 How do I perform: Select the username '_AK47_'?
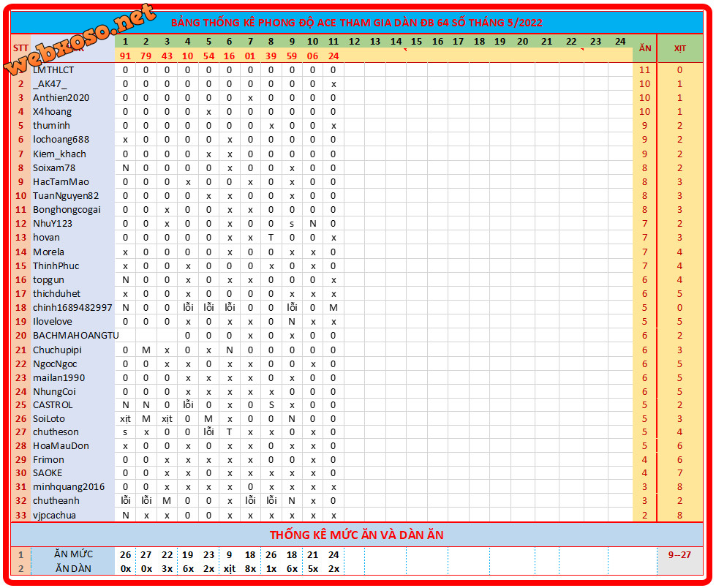(50, 84)
